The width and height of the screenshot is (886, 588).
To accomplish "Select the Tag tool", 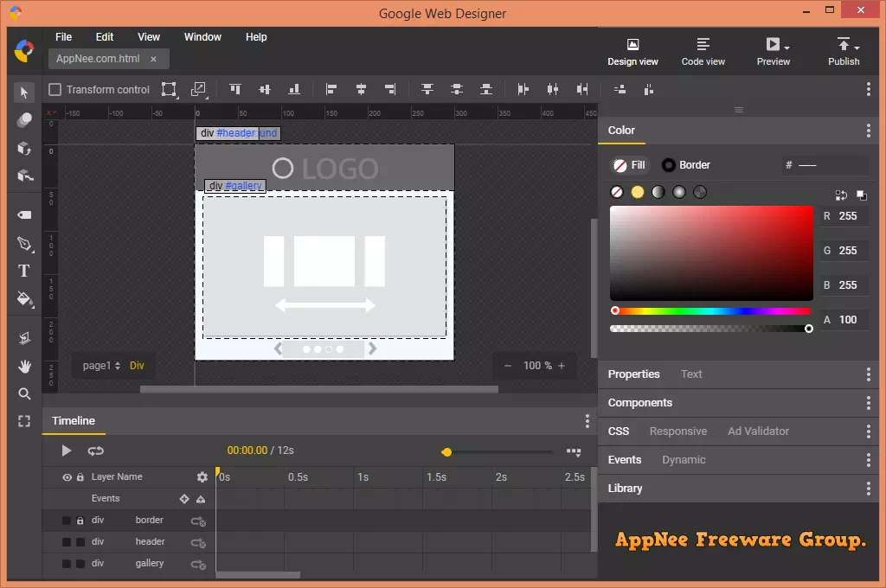I will click(x=23, y=214).
